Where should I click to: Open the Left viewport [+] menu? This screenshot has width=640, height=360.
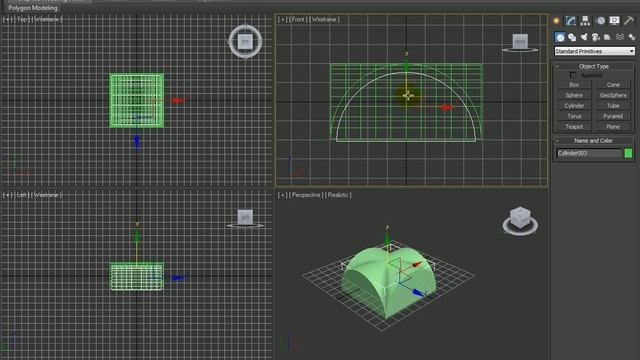7,195
